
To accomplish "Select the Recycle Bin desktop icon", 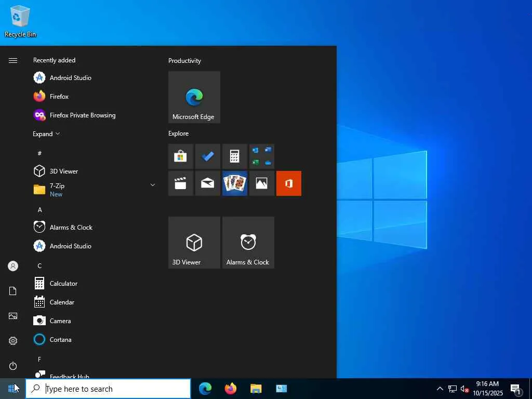I will pyautogui.click(x=20, y=21).
